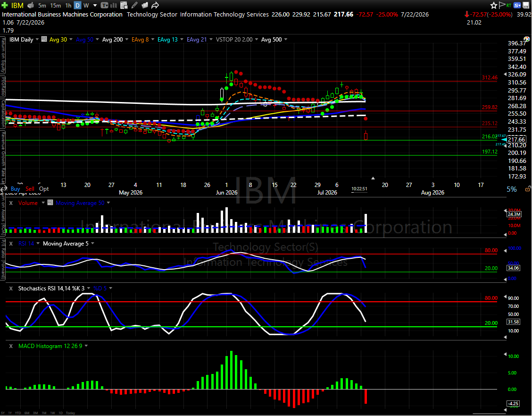Open the %D 5 dropdown
This screenshot has height=416, width=532.
111,289
